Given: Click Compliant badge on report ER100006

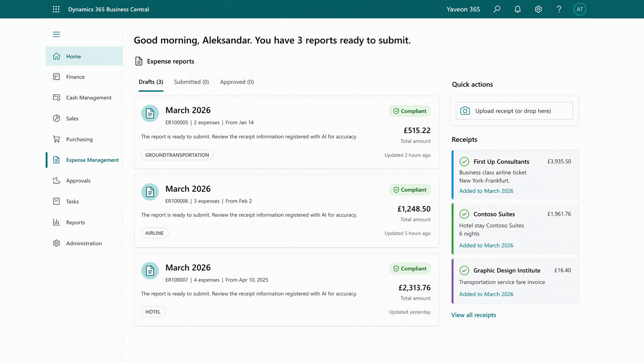Looking at the screenshot, I should pos(410,190).
